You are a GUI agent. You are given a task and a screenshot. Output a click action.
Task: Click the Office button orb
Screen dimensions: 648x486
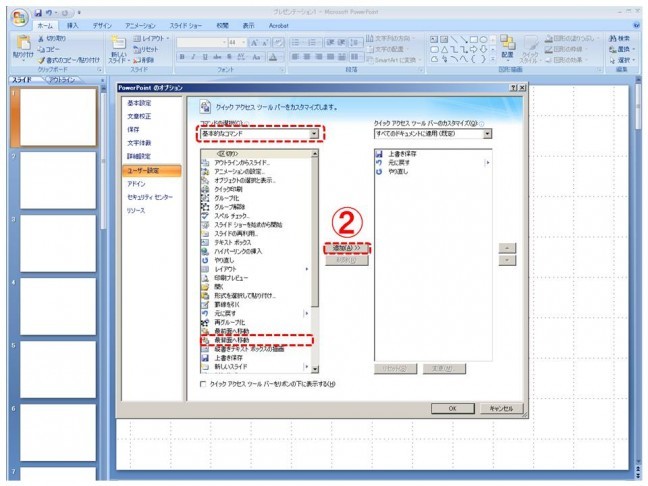[17, 19]
